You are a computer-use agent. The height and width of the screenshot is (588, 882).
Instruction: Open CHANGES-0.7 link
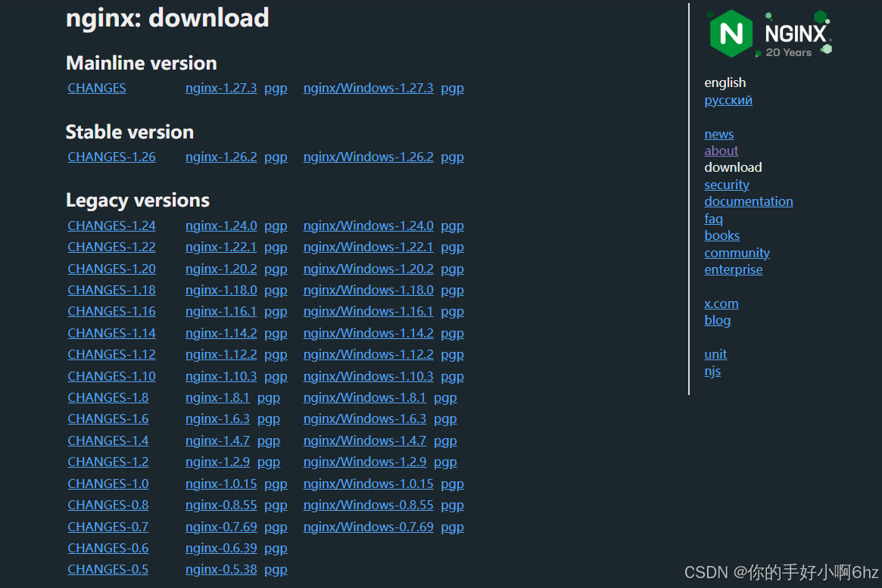point(108,527)
